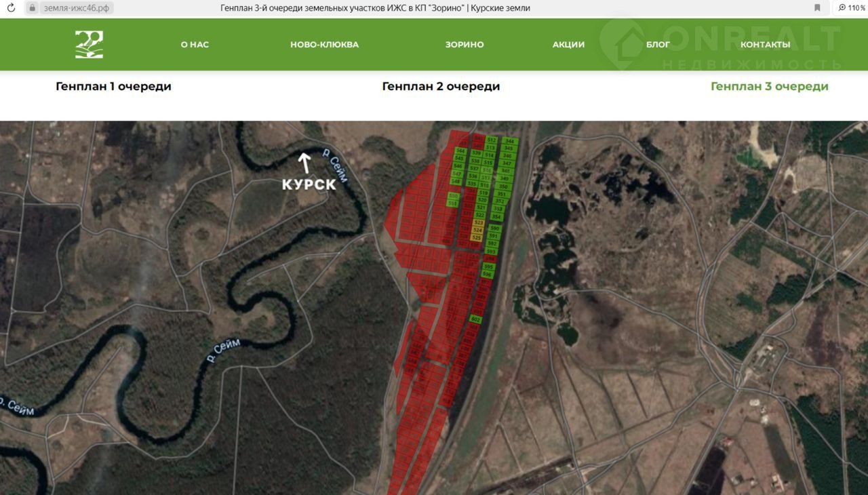Select the Генплан 3 очереди tab
This screenshot has height=495, width=868.
click(769, 87)
